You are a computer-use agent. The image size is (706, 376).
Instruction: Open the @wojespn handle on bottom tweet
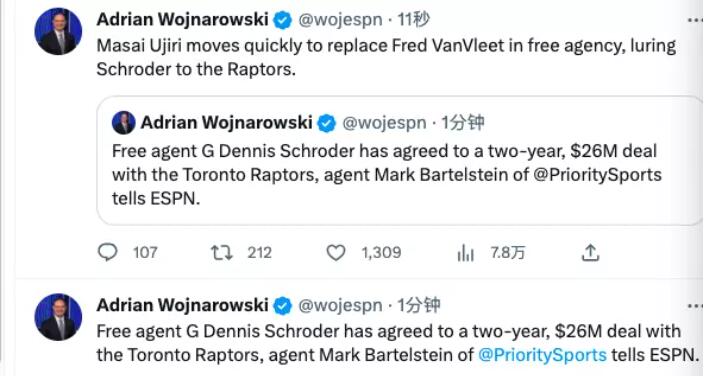(340, 306)
